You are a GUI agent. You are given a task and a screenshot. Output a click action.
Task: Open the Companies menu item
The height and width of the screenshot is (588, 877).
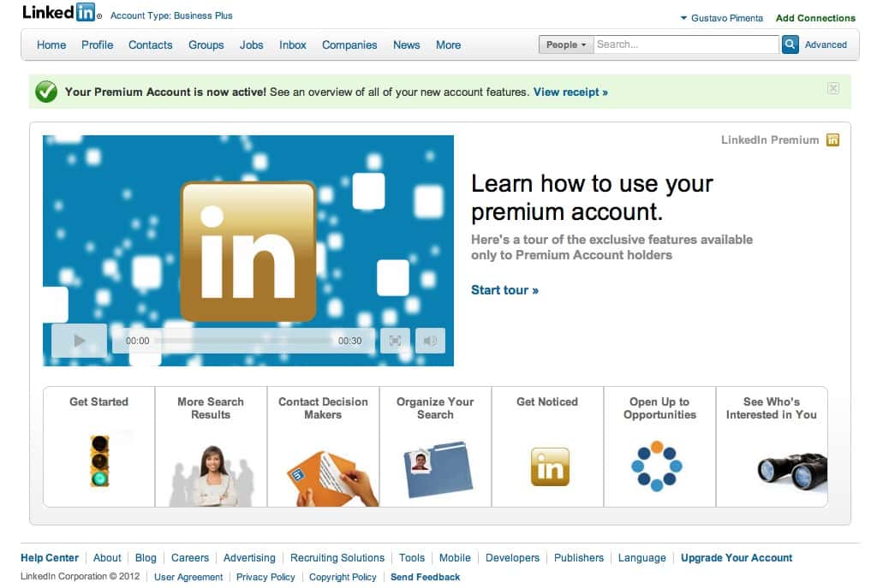[349, 45]
